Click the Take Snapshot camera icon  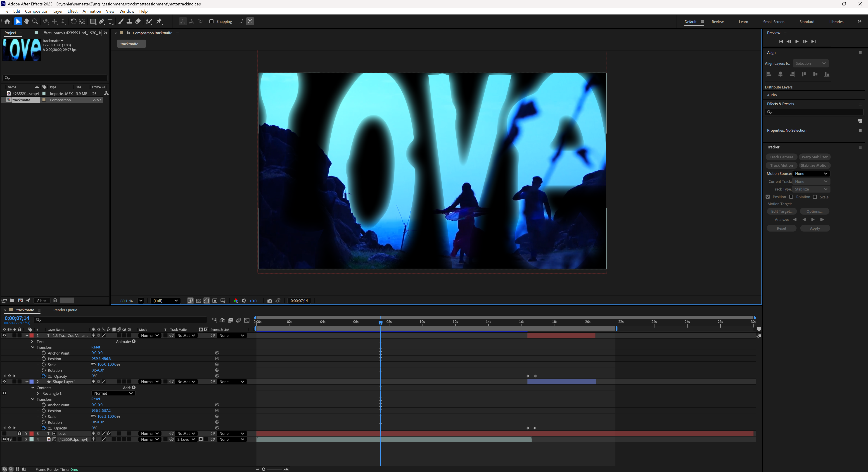point(270,301)
